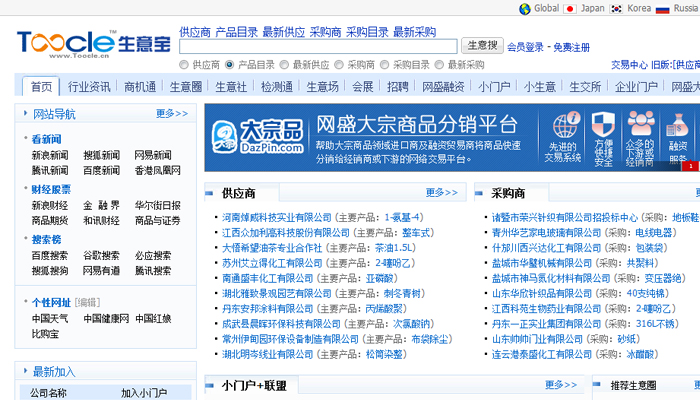
Task: Select the 最新供应 radio button
Action: [284, 65]
